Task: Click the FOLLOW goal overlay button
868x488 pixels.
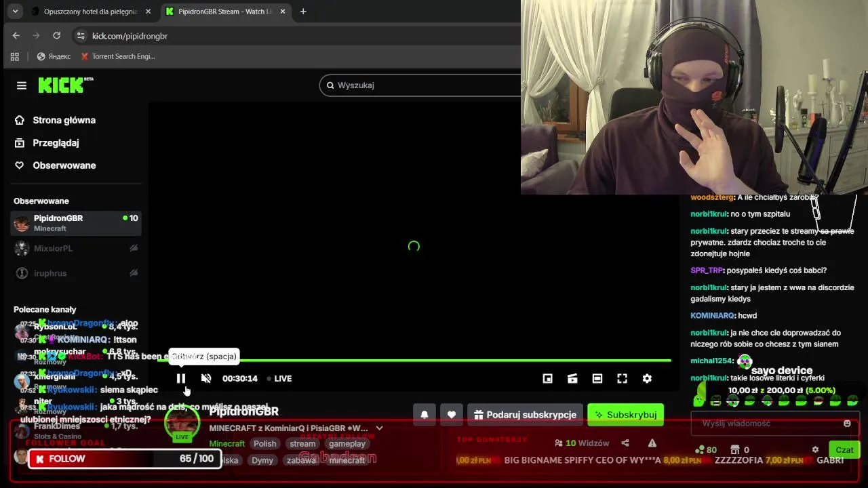Action: [x=125, y=459]
